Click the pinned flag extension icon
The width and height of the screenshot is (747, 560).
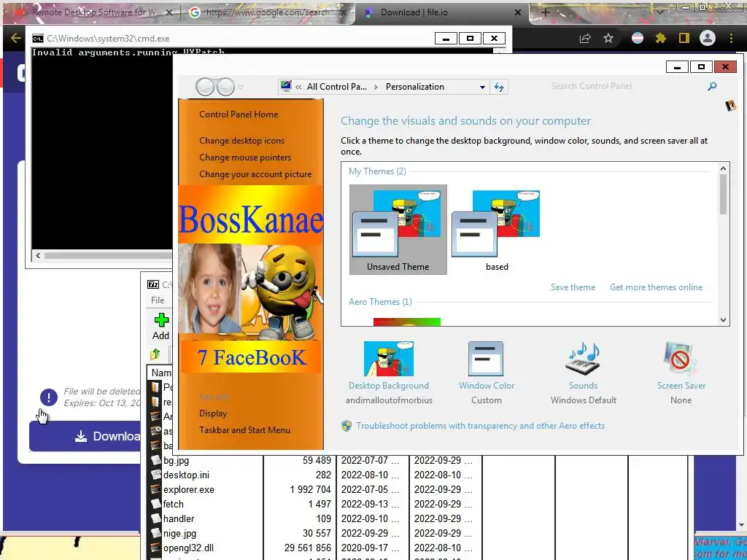638,38
